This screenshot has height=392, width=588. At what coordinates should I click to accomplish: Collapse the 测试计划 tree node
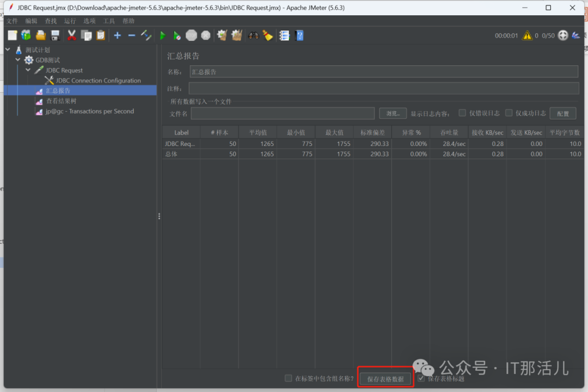[8, 50]
